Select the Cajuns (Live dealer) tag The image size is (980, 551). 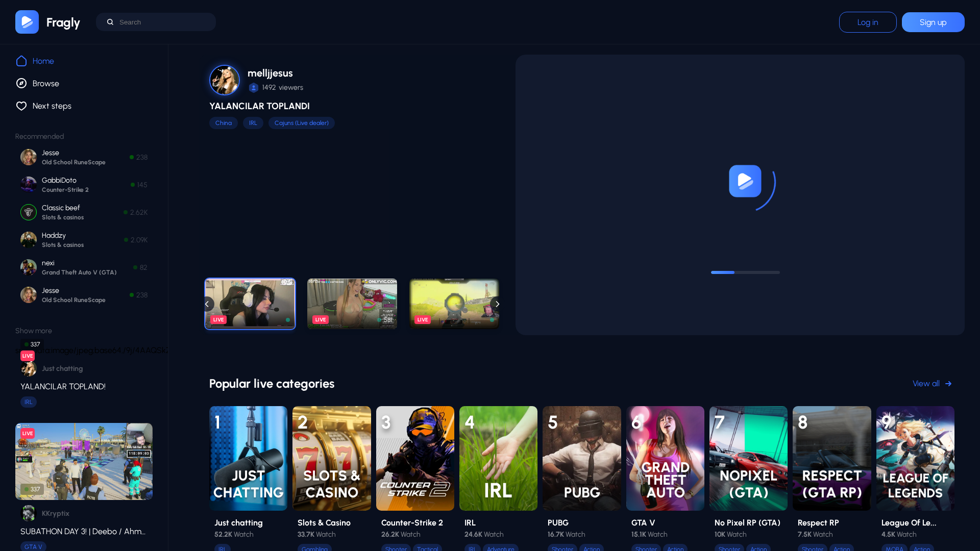pos(302,123)
